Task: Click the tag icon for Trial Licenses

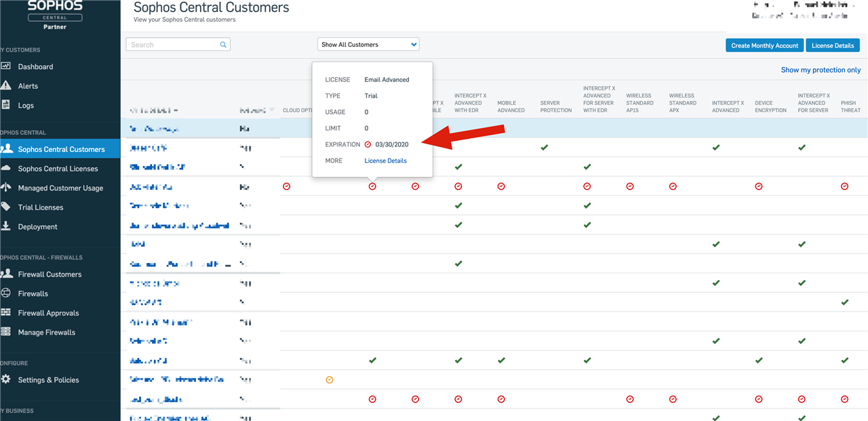Action: (x=6, y=207)
